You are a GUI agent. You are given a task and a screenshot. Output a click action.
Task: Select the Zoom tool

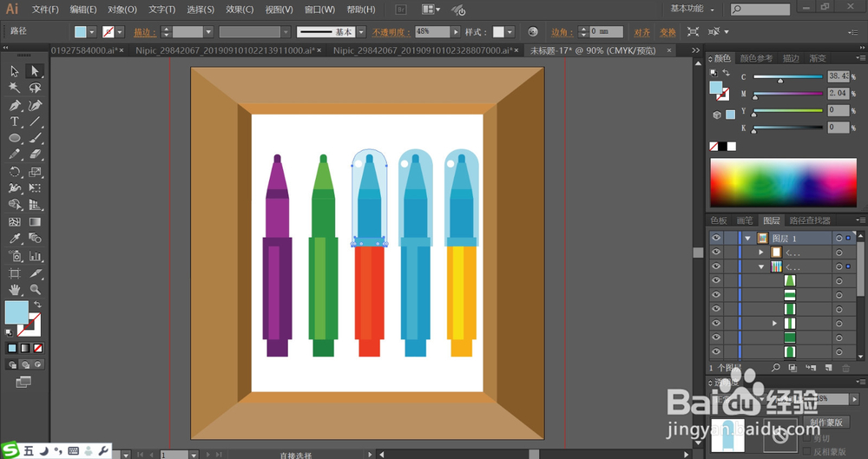point(35,290)
